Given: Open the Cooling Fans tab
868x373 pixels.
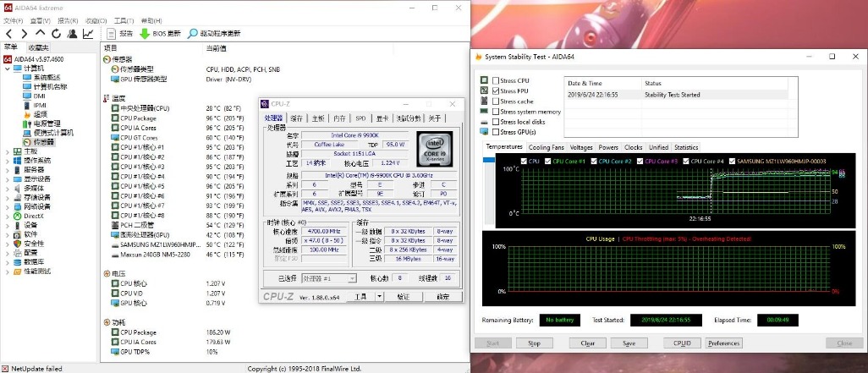Looking at the screenshot, I should tap(547, 147).
